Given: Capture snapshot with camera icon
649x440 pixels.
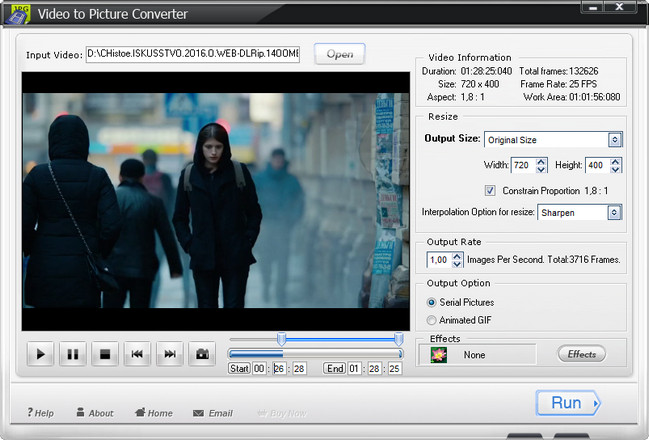Looking at the screenshot, I should click(202, 353).
